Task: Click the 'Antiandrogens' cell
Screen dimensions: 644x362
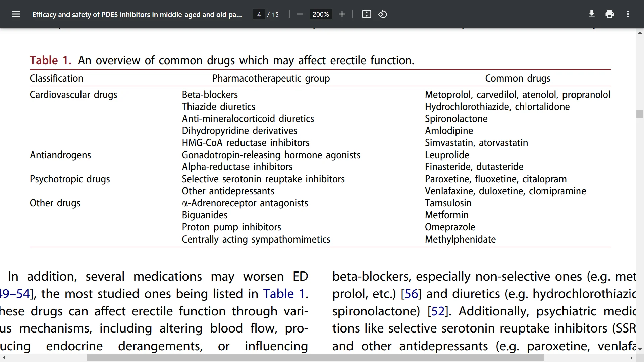Action: pyautogui.click(x=60, y=155)
